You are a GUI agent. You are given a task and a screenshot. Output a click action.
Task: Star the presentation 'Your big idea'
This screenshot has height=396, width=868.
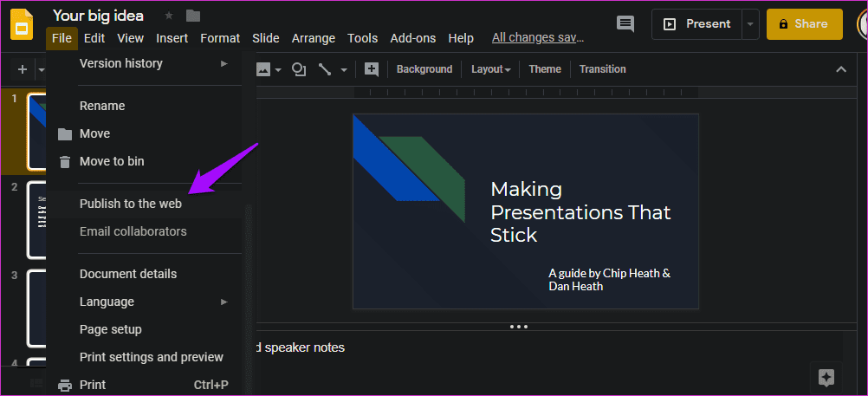pyautogui.click(x=169, y=16)
